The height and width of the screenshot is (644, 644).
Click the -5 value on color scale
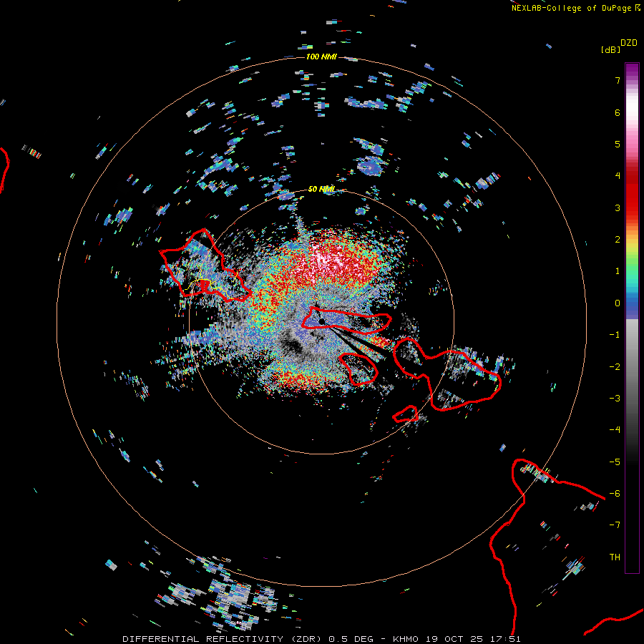(615, 462)
